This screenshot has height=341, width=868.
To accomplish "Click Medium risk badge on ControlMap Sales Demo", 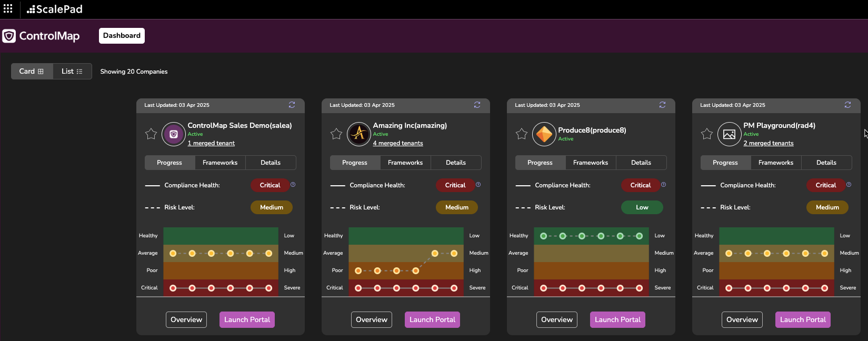I will [272, 207].
